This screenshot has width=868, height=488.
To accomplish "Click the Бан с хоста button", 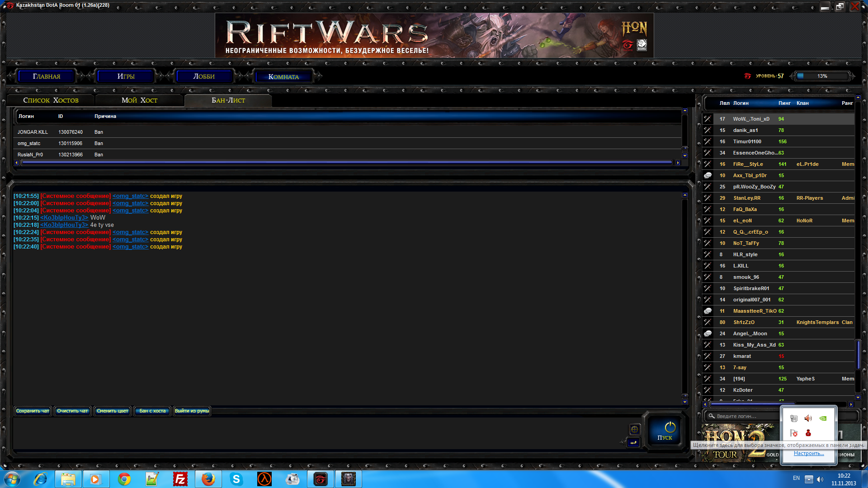I will [x=152, y=411].
